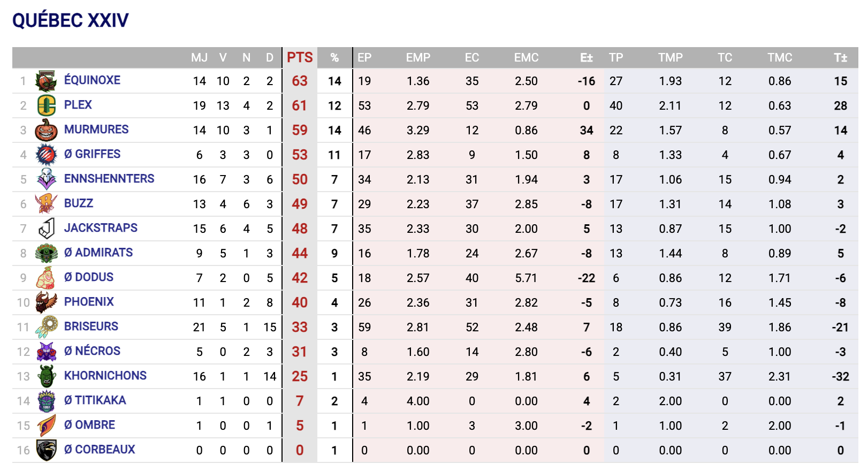The width and height of the screenshot is (868, 471).
Task: Open the Ø Admirats team link
Action: coord(98,253)
